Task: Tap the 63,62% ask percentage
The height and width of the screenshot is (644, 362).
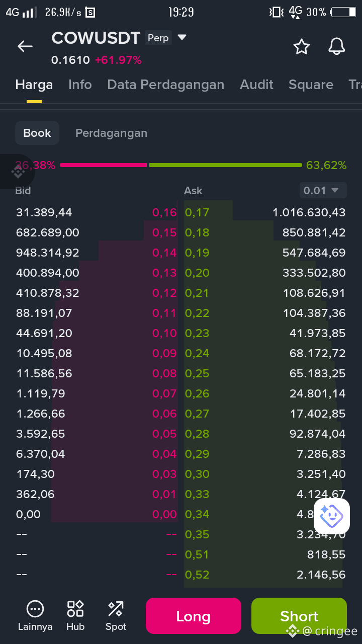Action: click(x=326, y=165)
